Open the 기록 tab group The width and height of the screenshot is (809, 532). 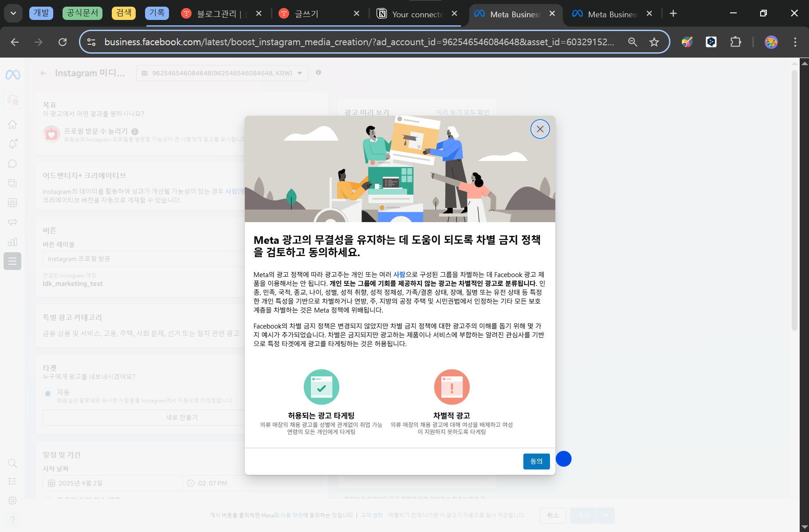157,13
